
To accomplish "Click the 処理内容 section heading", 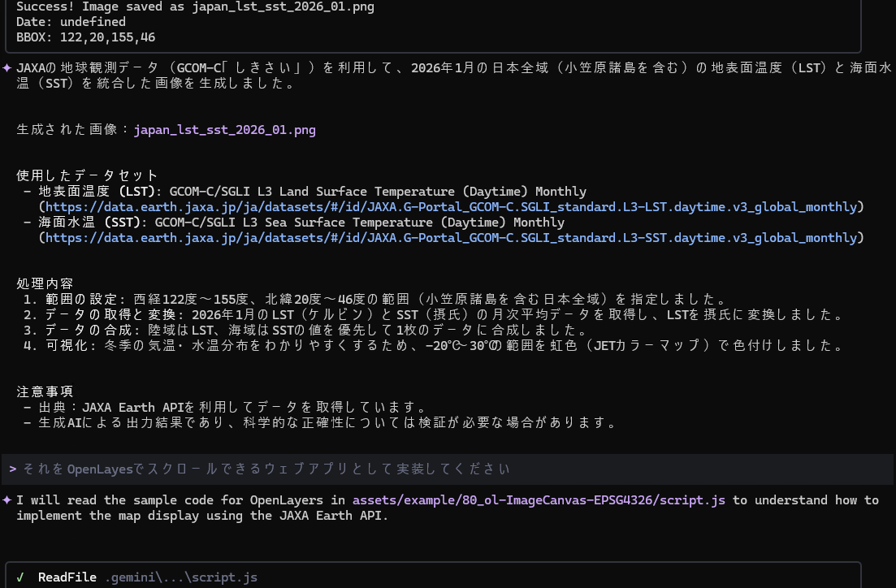I will (45, 283).
